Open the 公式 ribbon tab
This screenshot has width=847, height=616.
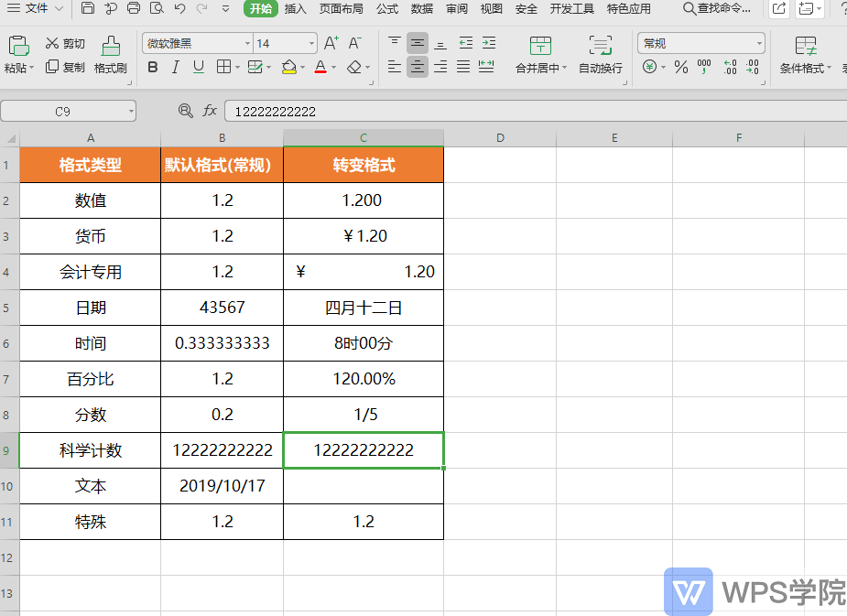pyautogui.click(x=387, y=8)
